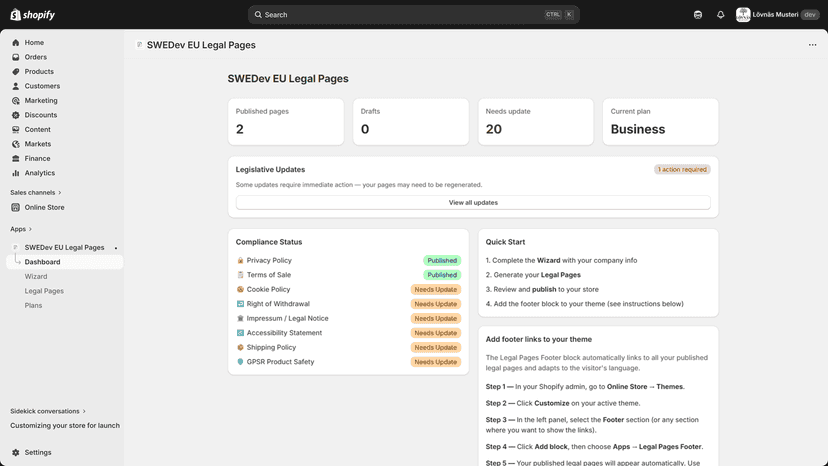
Task: Open the Analytics bar chart icon
Action: pyautogui.click(x=15, y=173)
